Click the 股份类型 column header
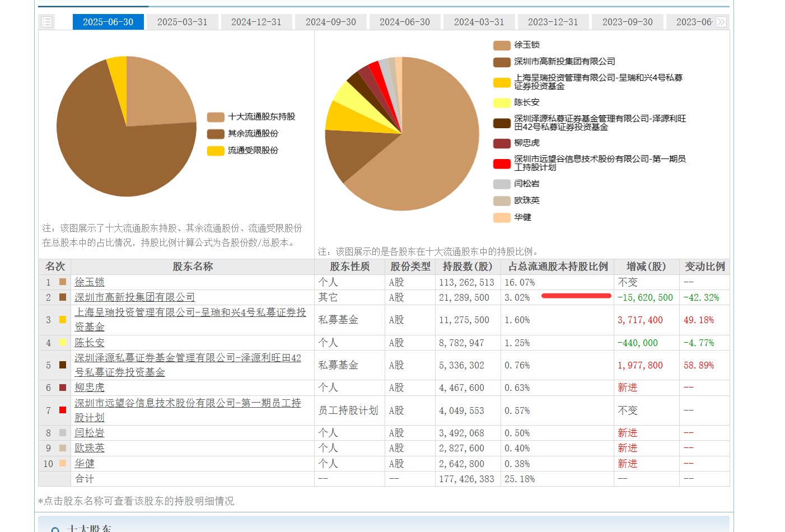Image resolution: width=785 pixels, height=532 pixels. click(410, 267)
